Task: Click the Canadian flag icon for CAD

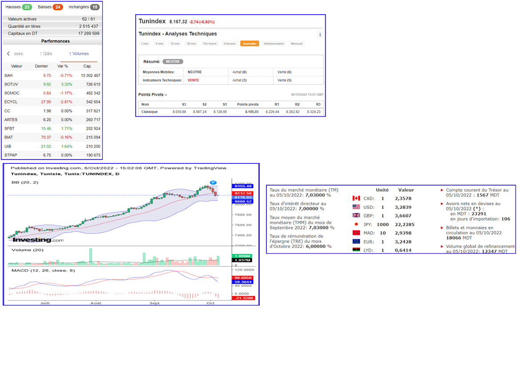Action: (356, 198)
